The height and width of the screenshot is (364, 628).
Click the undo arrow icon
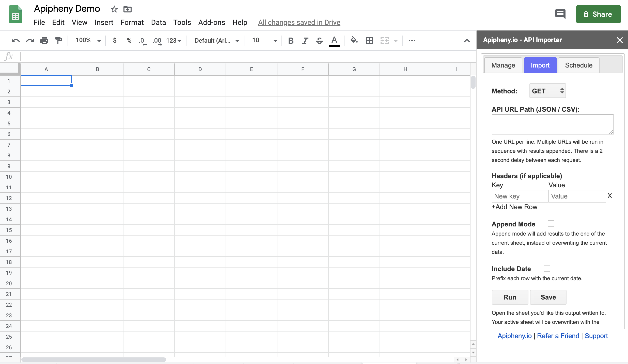click(x=15, y=41)
